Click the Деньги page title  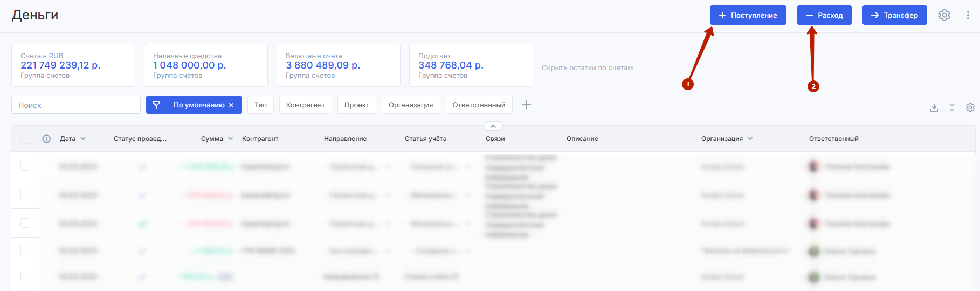(35, 15)
